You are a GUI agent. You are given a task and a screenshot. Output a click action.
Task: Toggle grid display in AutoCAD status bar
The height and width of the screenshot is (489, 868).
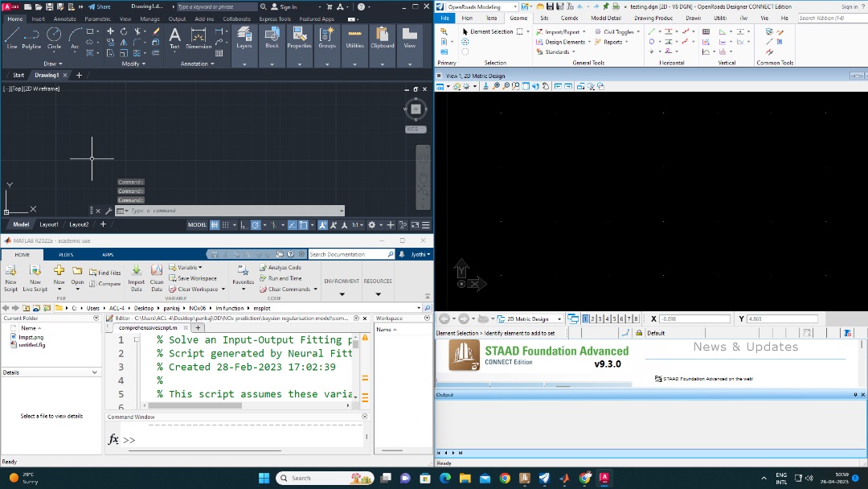[x=215, y=225]
